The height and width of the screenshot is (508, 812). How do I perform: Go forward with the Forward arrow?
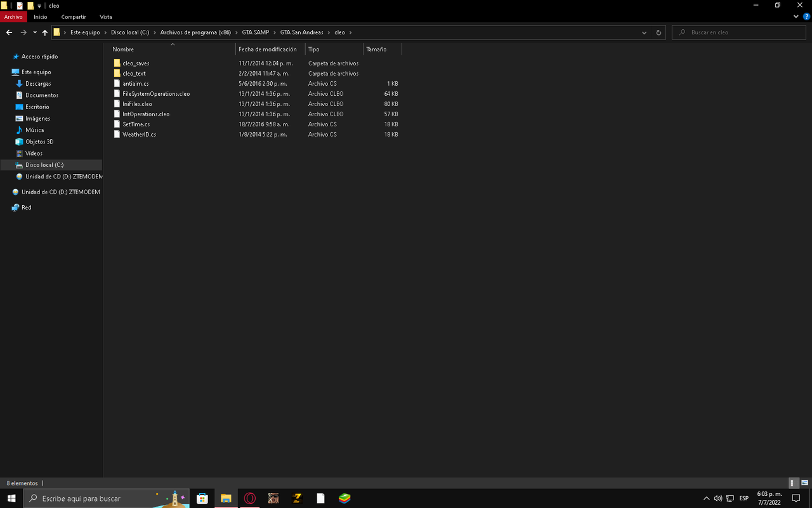[x=23, y=32]
